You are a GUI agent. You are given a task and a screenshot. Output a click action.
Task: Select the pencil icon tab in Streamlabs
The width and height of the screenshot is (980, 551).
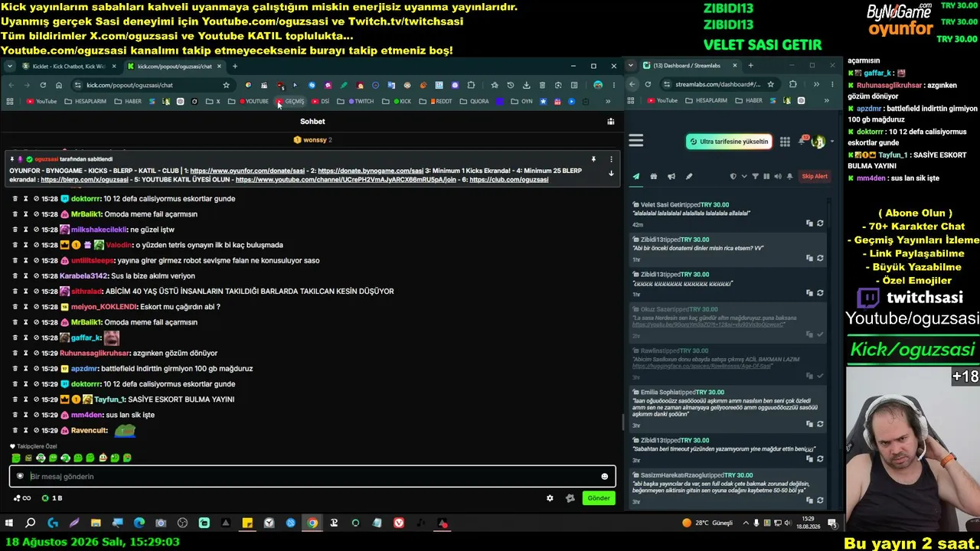689,177
